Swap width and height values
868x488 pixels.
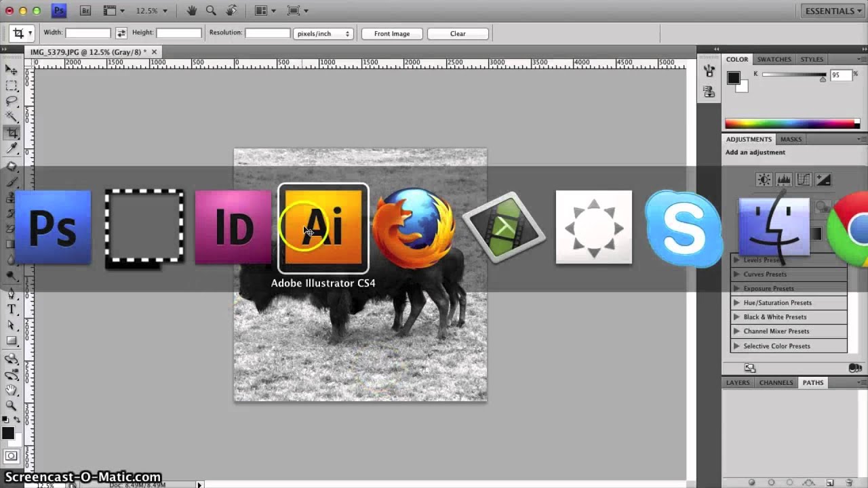pos(121,33)
